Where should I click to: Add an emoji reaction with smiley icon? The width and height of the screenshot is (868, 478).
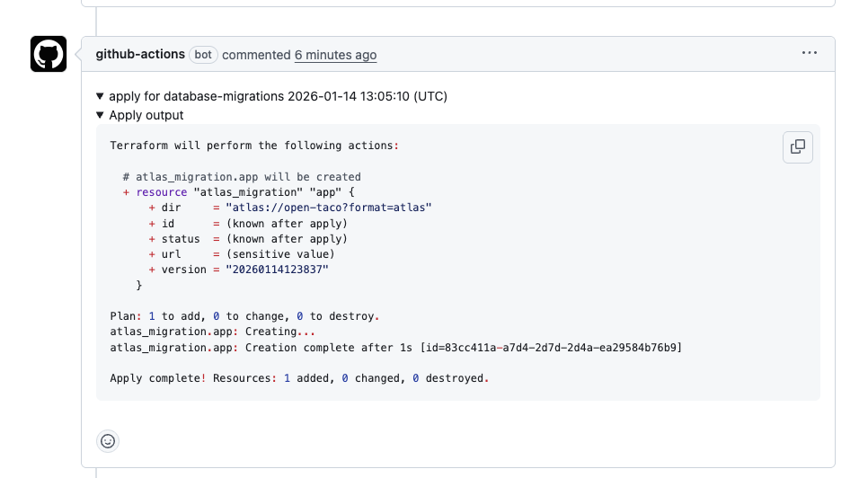(108, 440)
